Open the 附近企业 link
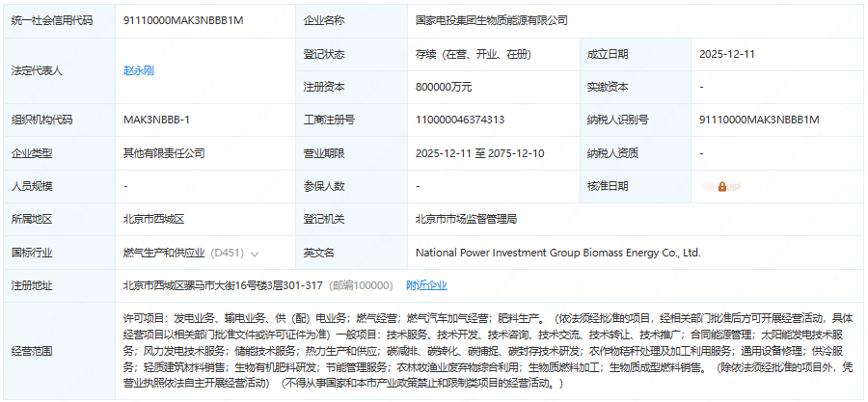The height and width of the screenshot is (402, 868). point(426,285)
